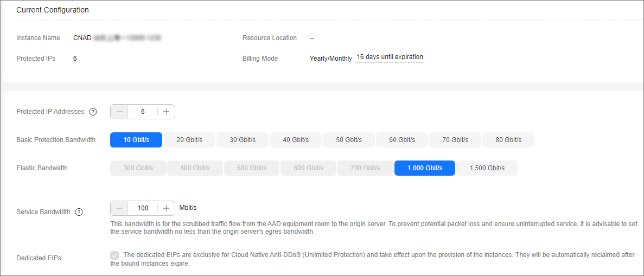Click the Instance Name label

38,38
